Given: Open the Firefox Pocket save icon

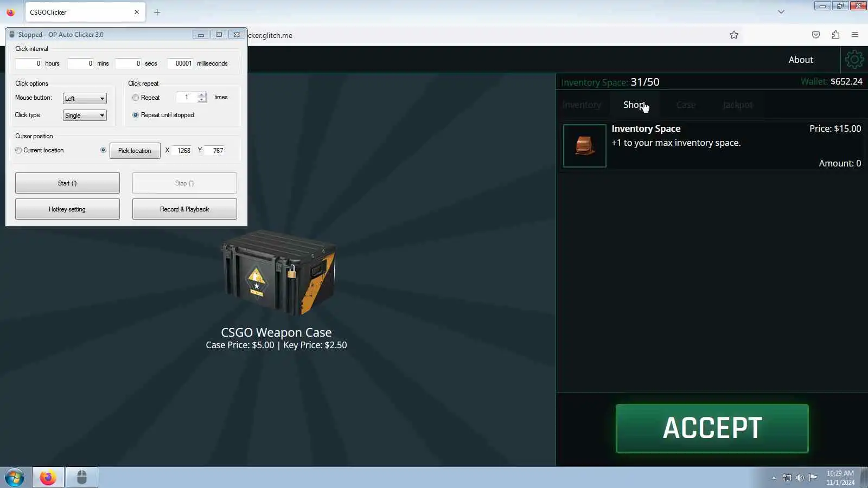Looking at the screenshot, I should pyautogui.click(x=816, y=35).
